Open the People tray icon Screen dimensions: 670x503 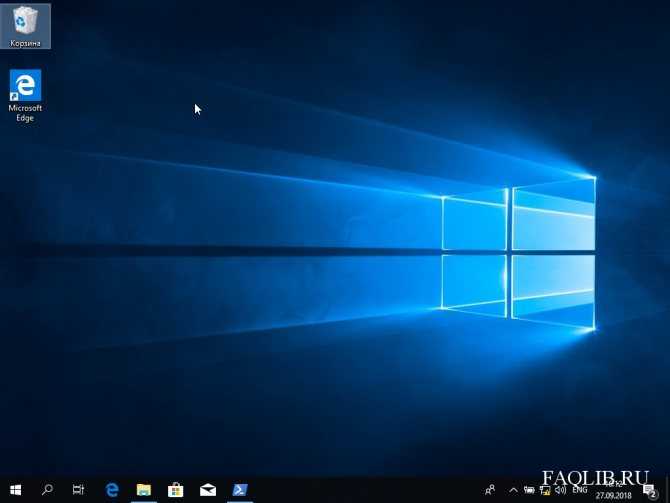coord(490,490)
